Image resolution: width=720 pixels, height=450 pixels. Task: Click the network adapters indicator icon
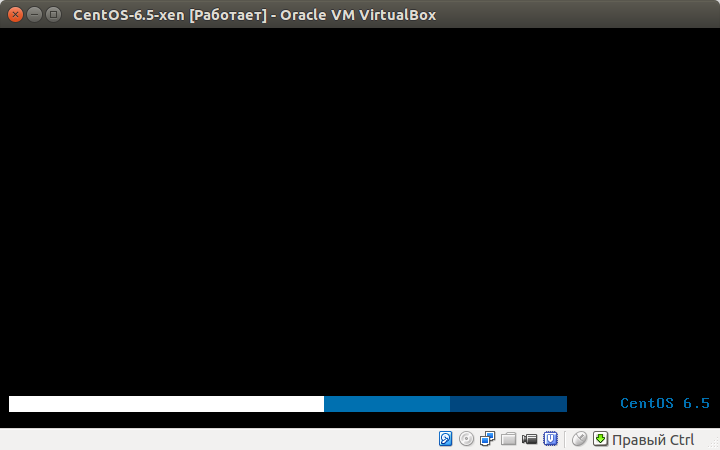[x=487, y=439]
